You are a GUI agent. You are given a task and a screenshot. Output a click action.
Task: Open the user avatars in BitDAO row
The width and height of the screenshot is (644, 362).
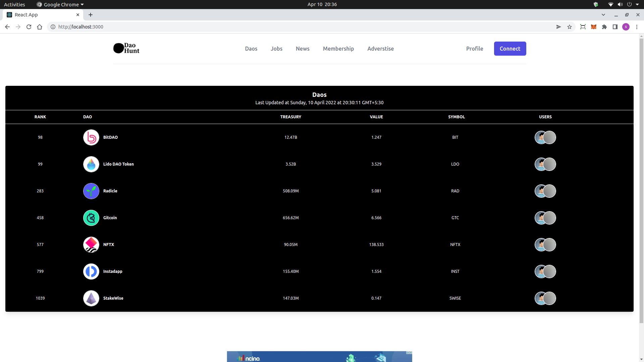click(545, 137)
